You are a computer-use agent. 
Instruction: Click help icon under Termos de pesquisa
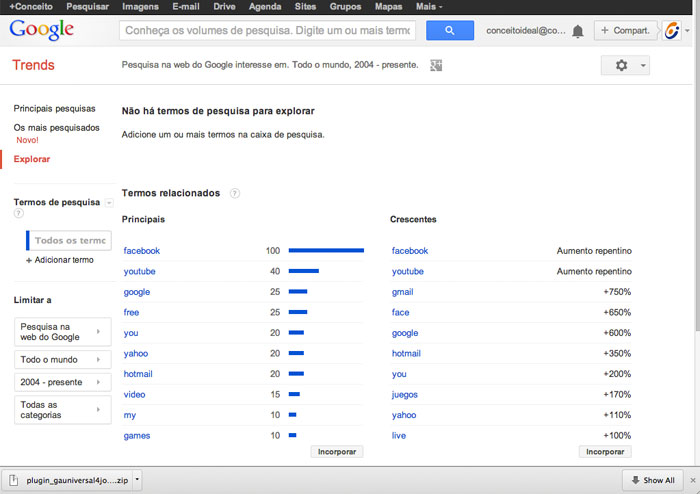coord(18,213)
